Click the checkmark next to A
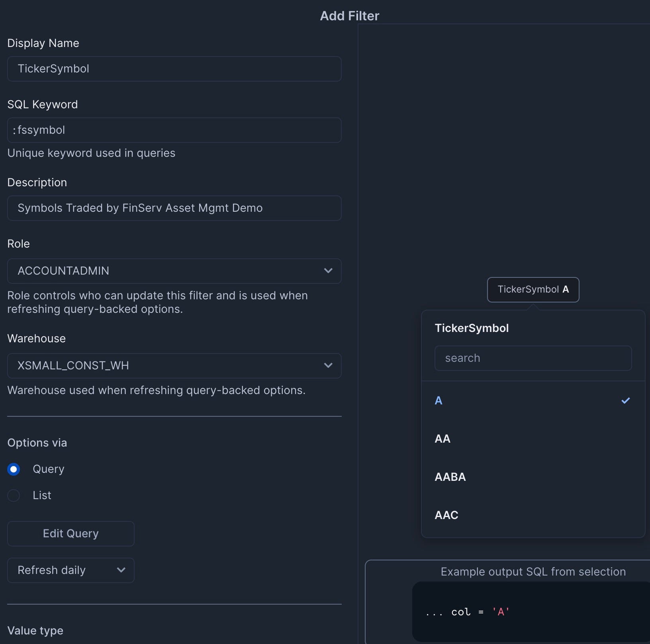This screenshot has height=644, width=650. (626, 401)
